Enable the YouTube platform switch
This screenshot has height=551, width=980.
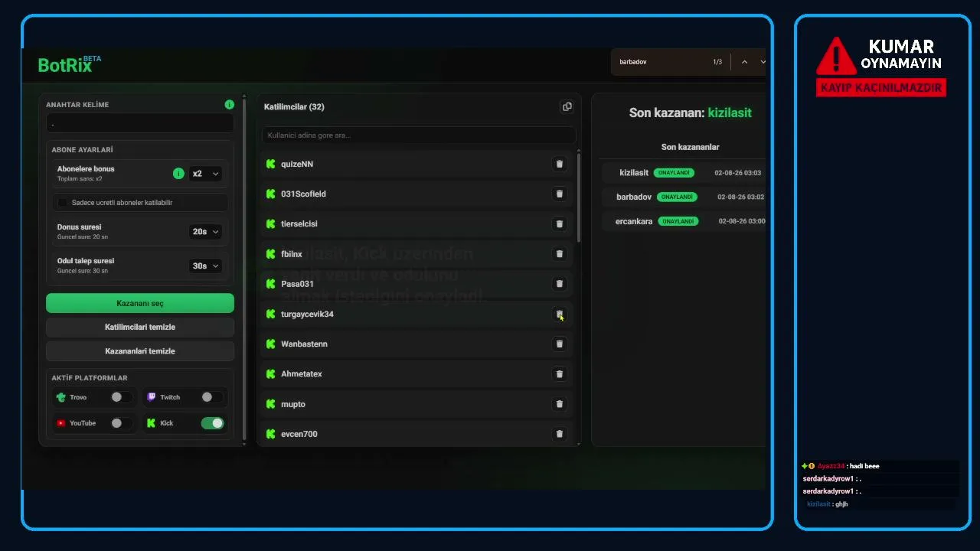click(121, 423)
